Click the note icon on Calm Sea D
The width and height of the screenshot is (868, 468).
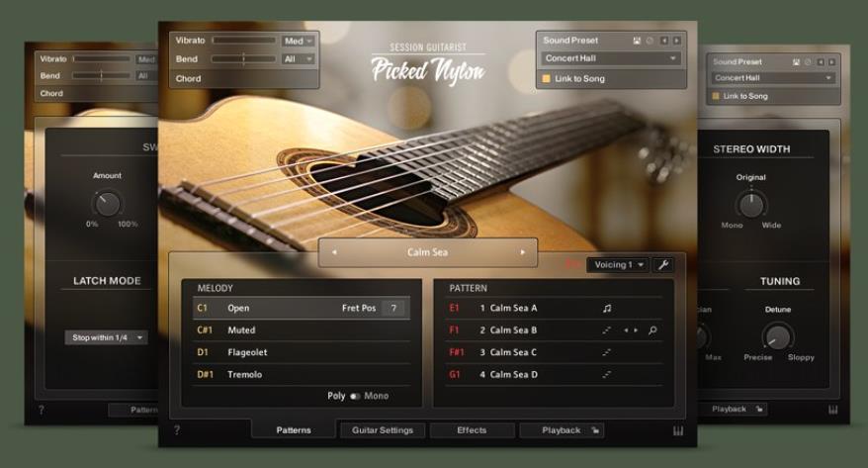click(x=607, y=374)
